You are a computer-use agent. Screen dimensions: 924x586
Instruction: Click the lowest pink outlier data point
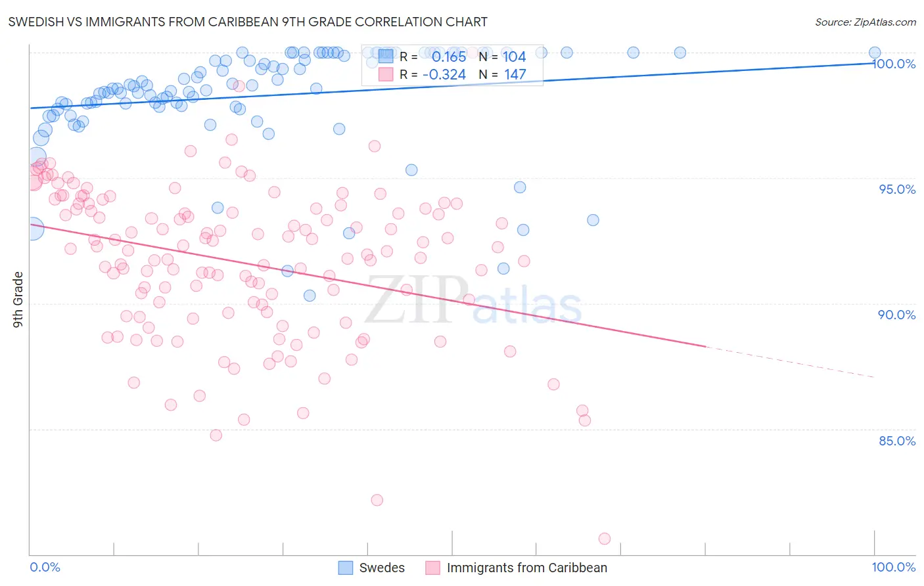click(605, 539)
